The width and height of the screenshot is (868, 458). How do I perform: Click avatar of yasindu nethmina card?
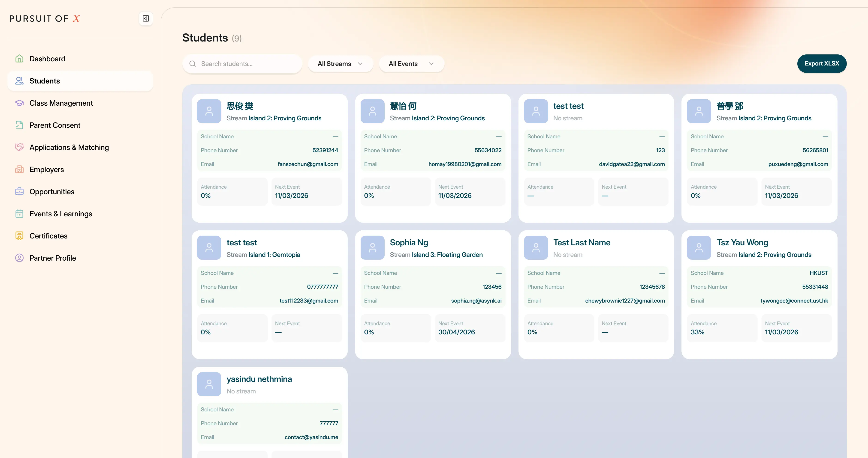209,384
